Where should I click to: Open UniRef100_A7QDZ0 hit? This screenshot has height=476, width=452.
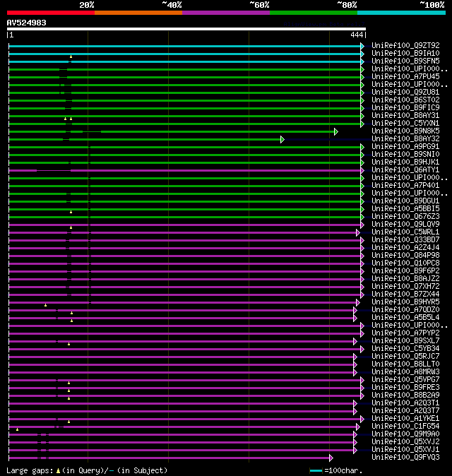tap(405, 309)
